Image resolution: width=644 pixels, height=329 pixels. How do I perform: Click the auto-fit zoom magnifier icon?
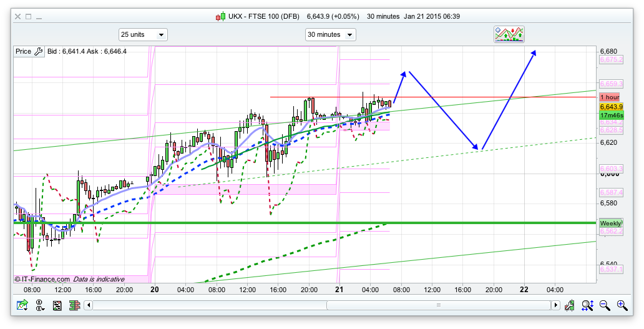point(587,305)
